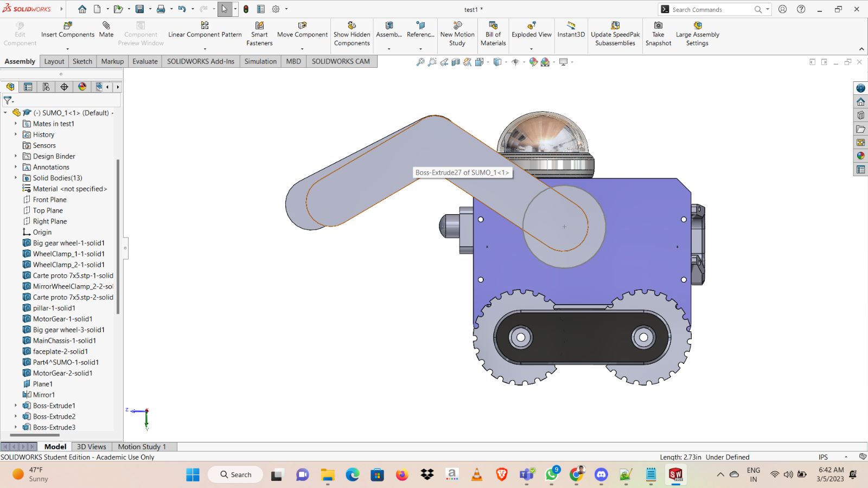Viewport: 868px width, 488px height.
Task: Open the DisplayManager color ball tab
Action: click(x=82, y=87)
